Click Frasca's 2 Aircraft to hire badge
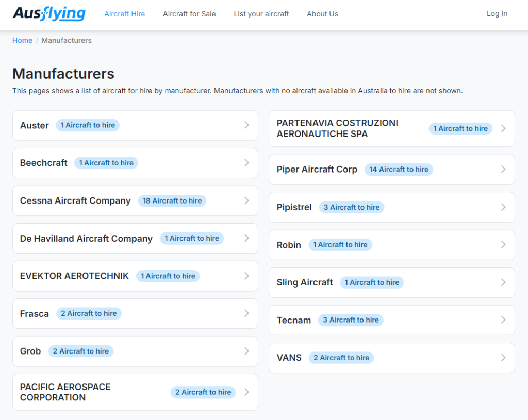The width and height of the screenshot is (528, 420). (89, 313)
